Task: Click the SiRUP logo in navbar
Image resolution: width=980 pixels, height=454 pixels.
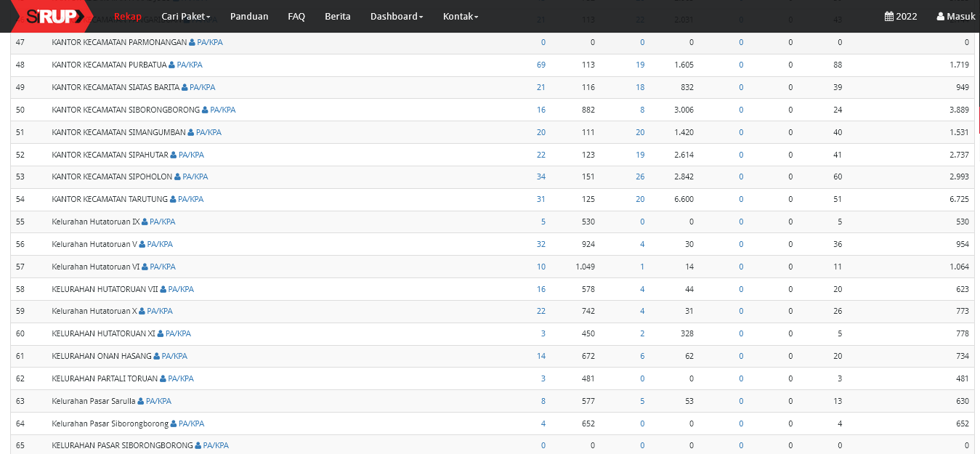Action: (49, 16)
